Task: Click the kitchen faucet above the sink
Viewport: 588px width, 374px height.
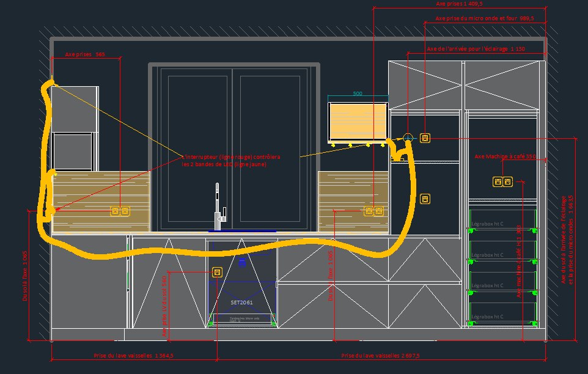Action: click(218, 207)
